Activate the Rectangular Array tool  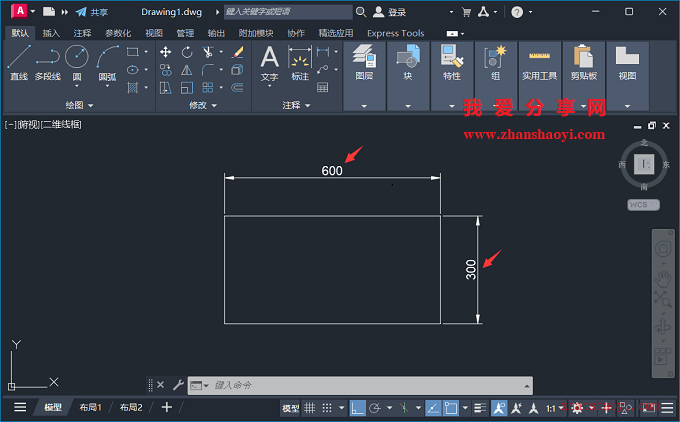(208, 88)
